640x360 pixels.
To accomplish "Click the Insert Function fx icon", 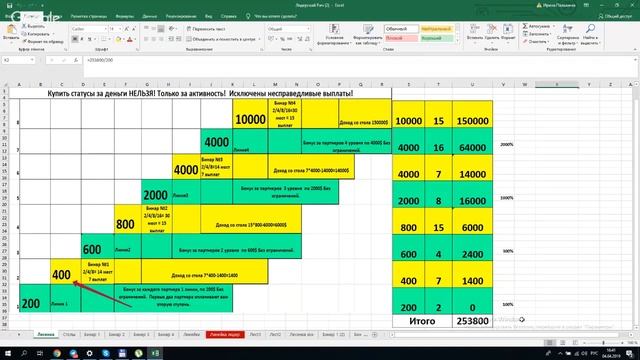I will [76, 60].
